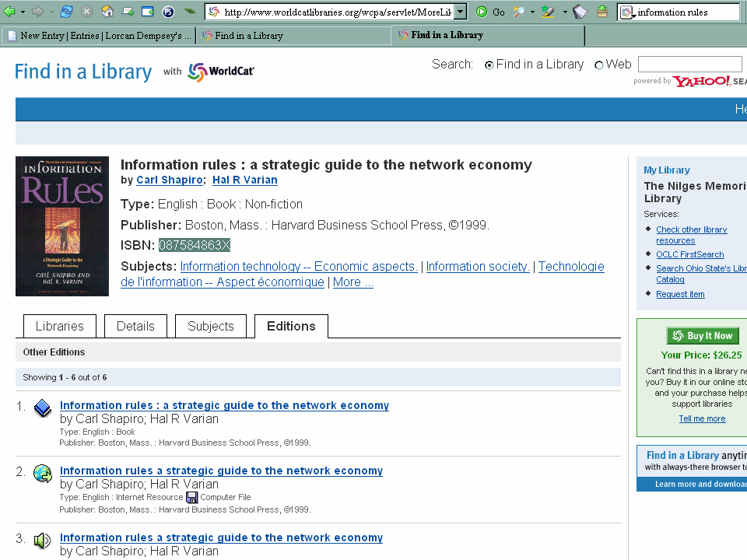Switch to the New Entry browser tab
Image resolution: width=747 pixels, height=560 pixels.
click(x=99, y=36)
